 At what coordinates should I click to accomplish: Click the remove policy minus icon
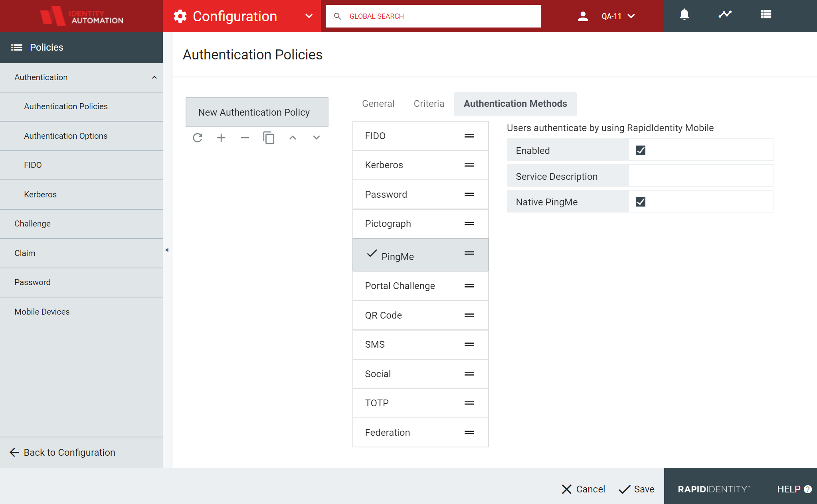pyautogui.click(x=245, y=138)
